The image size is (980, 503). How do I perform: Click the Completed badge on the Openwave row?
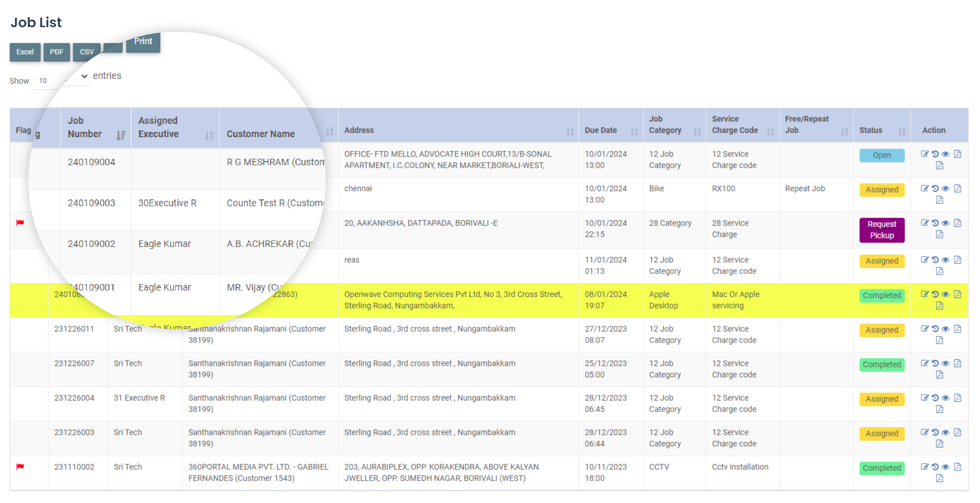coord(882,295)
